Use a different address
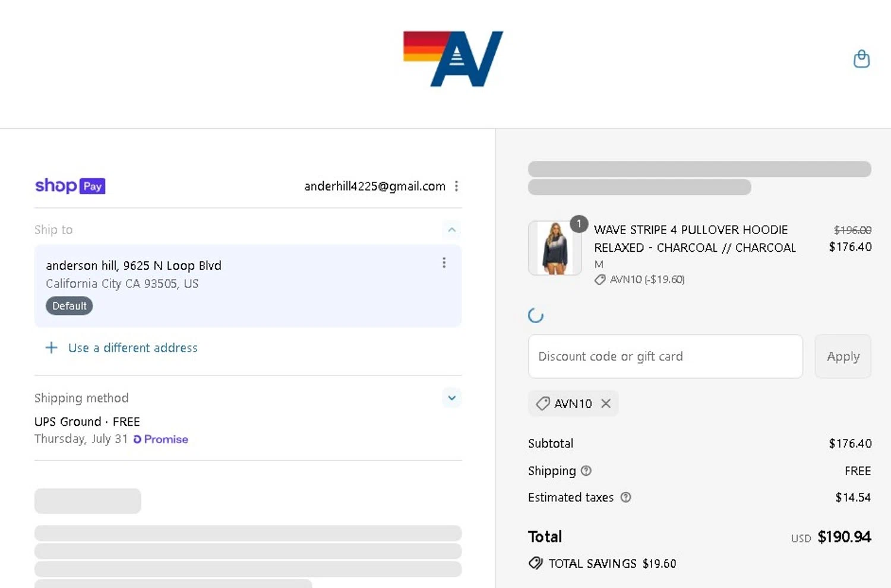891x588 pixels. [x=133, y=348]
